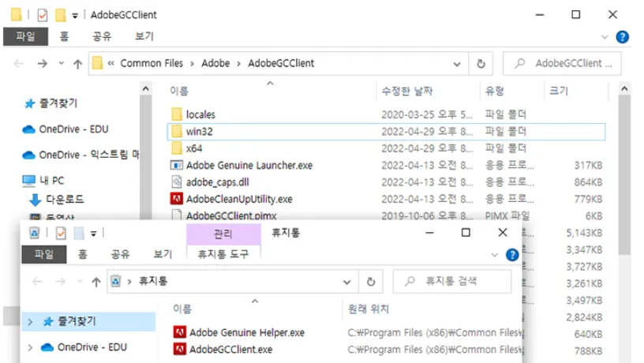Click the navigation pane scroll-up arrow
Screen dimensions: 644x363
(145, 88)
